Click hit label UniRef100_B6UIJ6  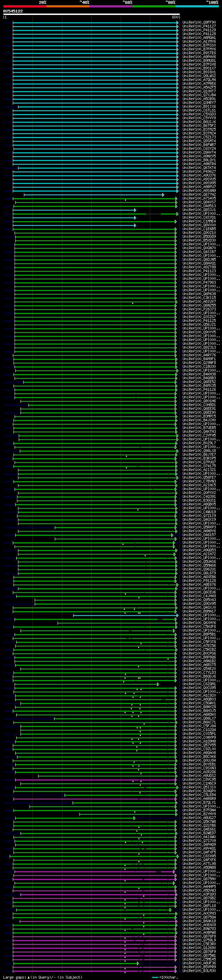pyautogui.click(x=199, y=122)
